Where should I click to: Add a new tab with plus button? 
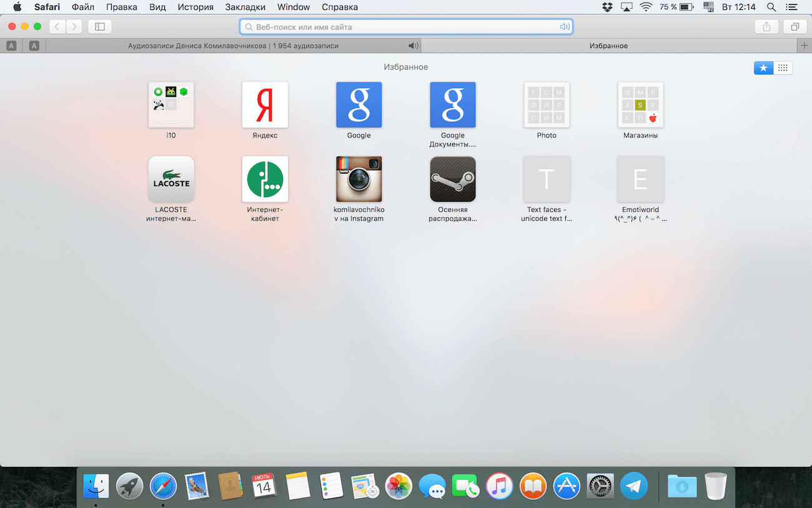pos(805,46)
